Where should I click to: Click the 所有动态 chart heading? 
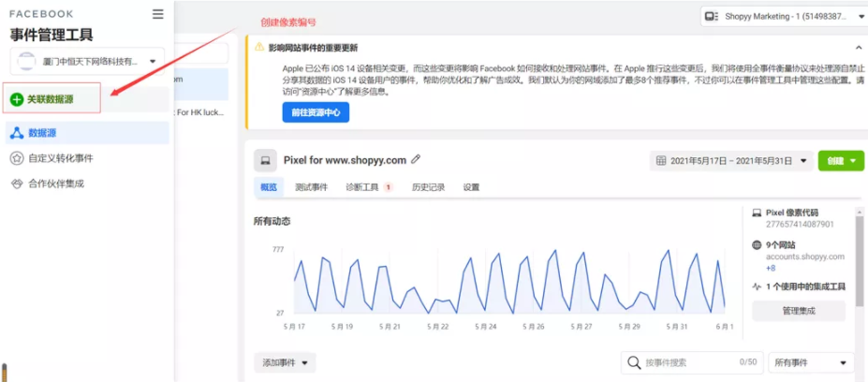pos(272,222)
